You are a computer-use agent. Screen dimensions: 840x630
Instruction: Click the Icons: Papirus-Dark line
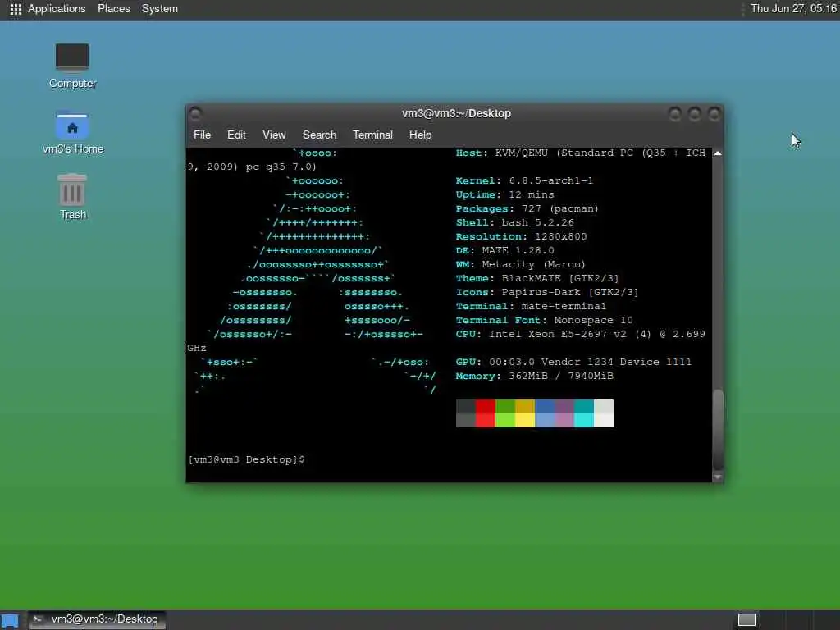(547, 292)
